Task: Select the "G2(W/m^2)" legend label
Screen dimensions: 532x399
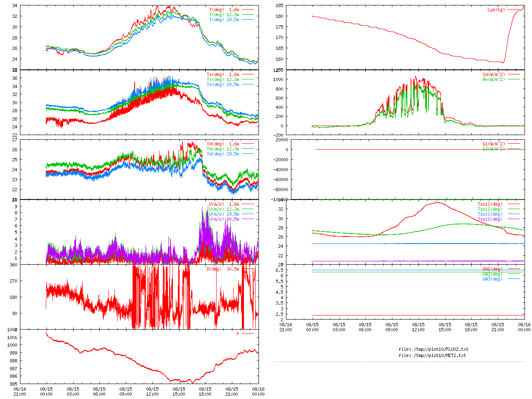Action: pyautogui.click(x=494, y=149)
